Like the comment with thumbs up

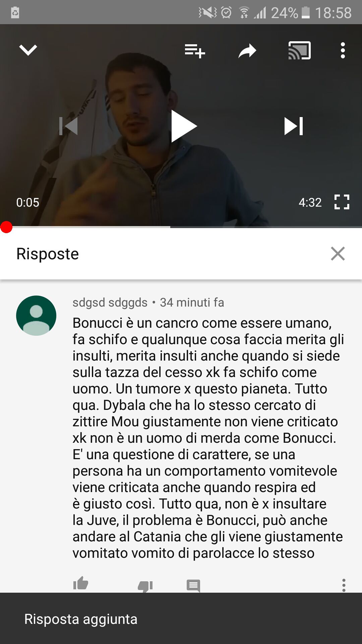(80, 584)
